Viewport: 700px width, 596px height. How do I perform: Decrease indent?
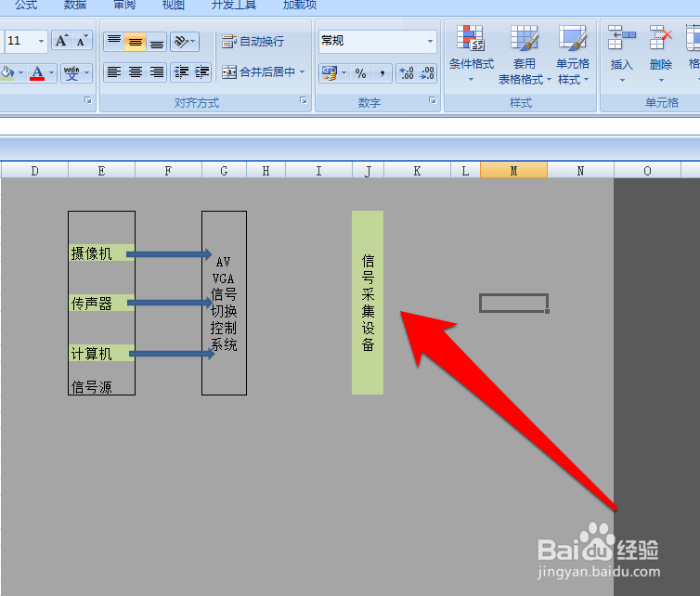(x=181, y=71)
